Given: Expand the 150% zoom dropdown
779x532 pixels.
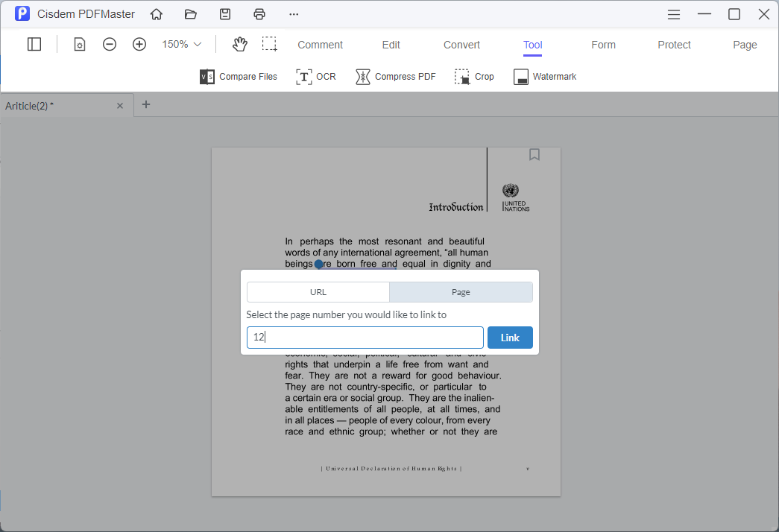Looking at the screenshot, I should (181, 44).
